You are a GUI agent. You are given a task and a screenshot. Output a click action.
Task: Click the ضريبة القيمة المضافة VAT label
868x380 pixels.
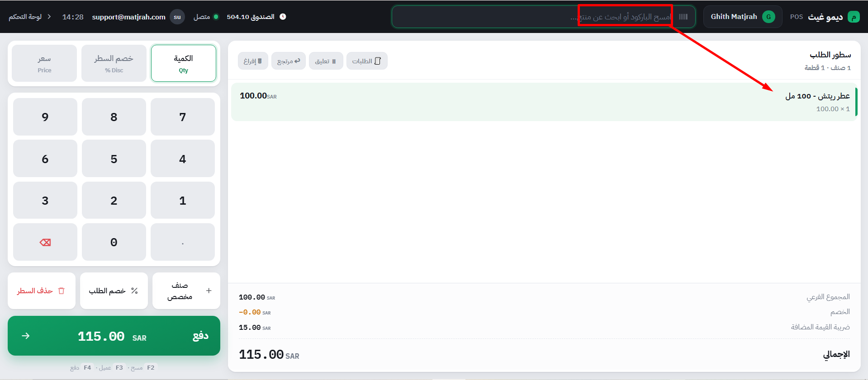(x=820, y=327)
